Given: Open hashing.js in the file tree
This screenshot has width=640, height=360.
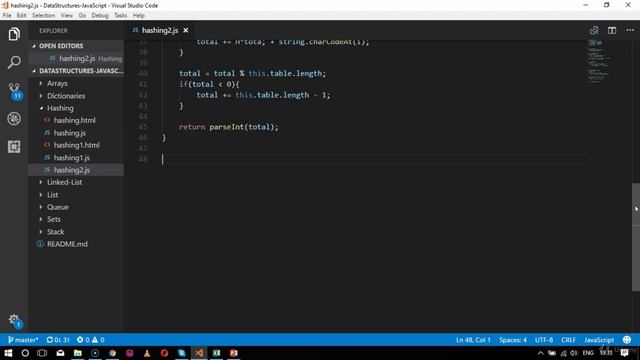Looking at the screenshot, I should point(69,133).
